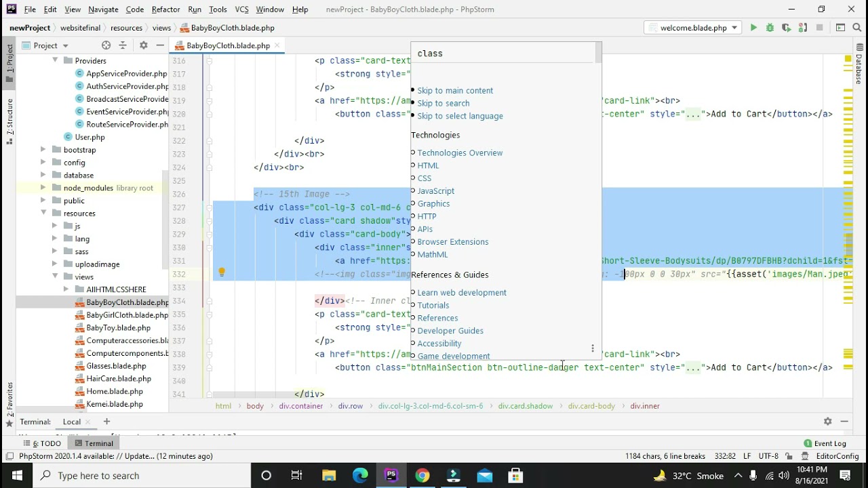Show intention actions light bulb
Viewport: 868px width, 488px height.
(221, 272)
